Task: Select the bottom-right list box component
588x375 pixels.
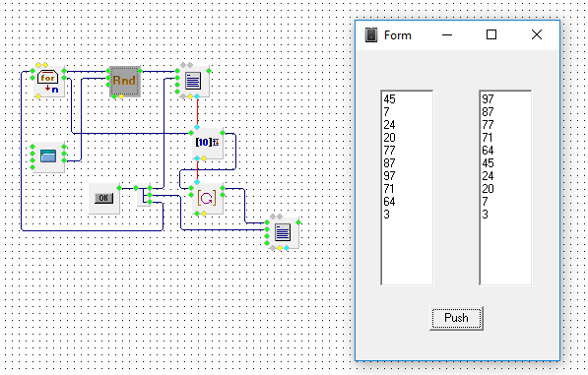Action: [x=283, y=232]
